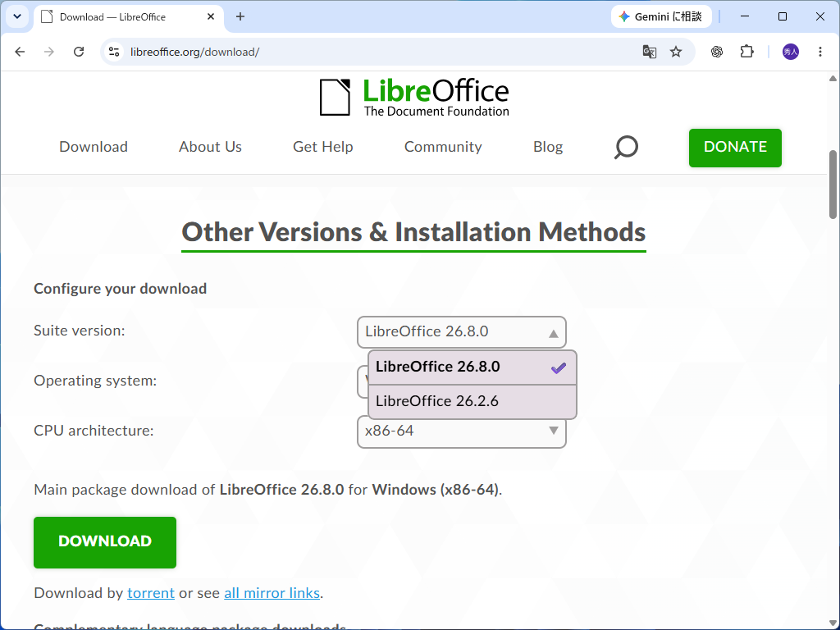The height and width of the screenshot is (630, 840).
Task: Open site information icon in address bar
Action: point(113,52)
